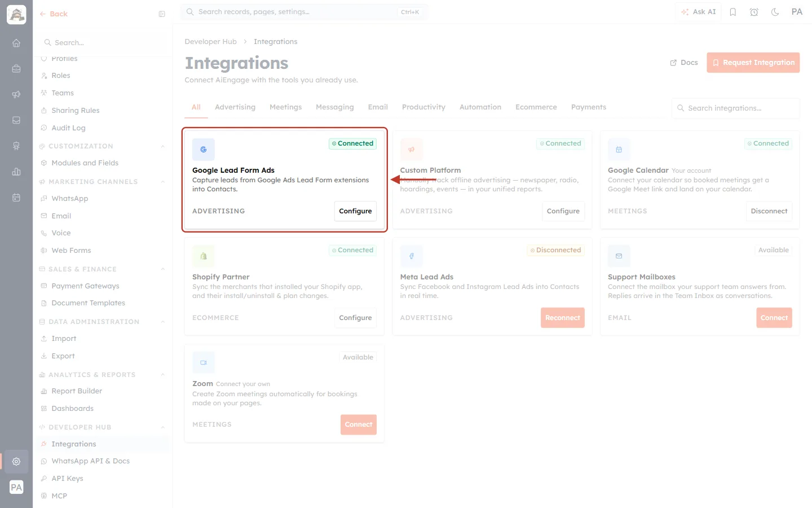This screenshot has width=812, height=508.
Task: Click the Meta Lead Ads logo icon
Action: [412, 256]
